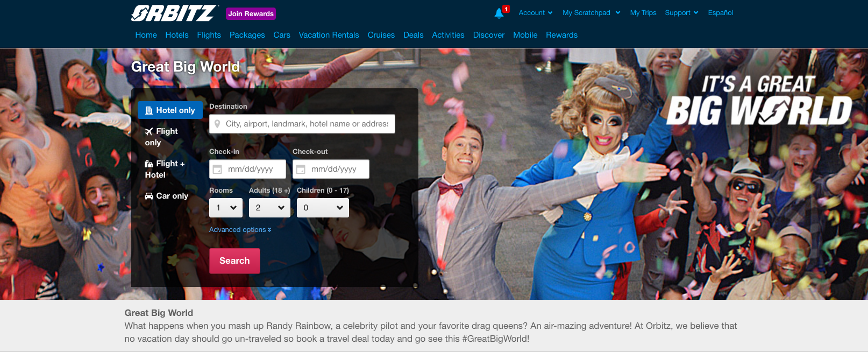The width and height of the screenshot is (868, 352).
Task: Click the Check-out calendar icon
Action: 301,170
